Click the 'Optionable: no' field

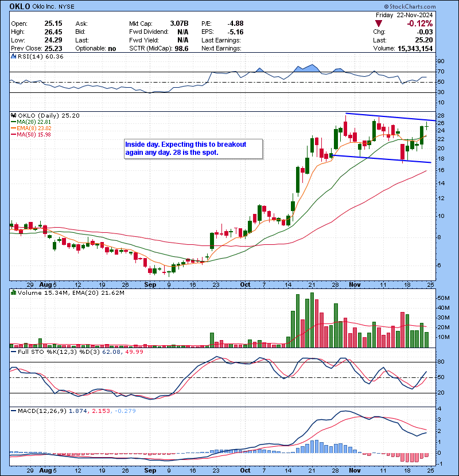tap(96, 48)
